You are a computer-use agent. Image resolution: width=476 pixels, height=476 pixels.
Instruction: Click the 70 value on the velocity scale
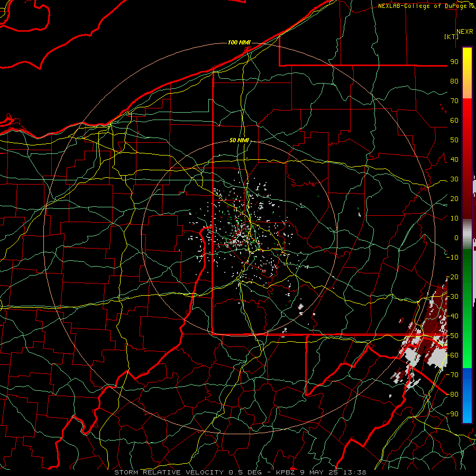click(454, 101)
